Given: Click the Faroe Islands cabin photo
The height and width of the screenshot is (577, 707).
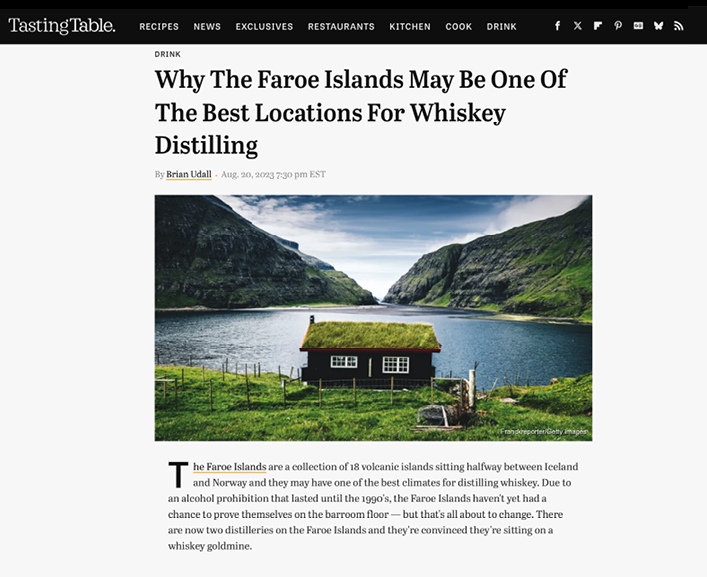Looking at the screenshot, I should [373, 318].
